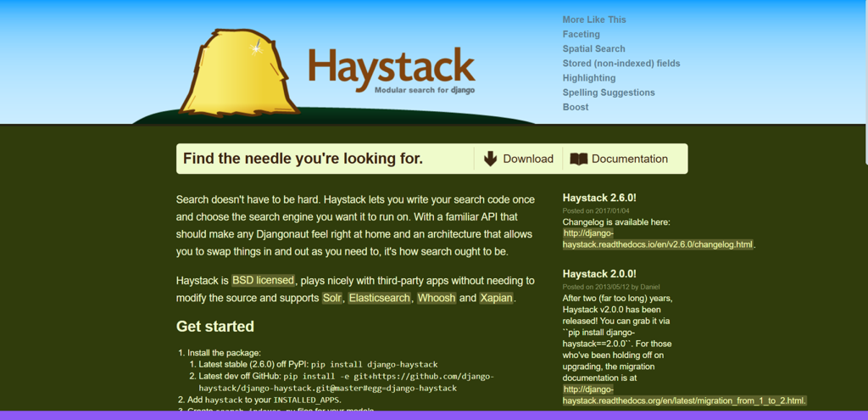This screenshot has width=868, height=420.
Task: Open the Faceting feature link
Action: tap(581, 34)
